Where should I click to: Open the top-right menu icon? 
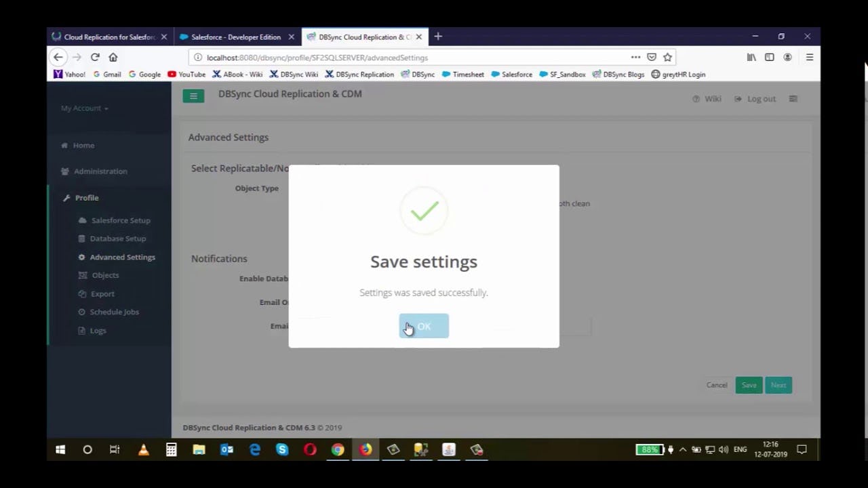coord(793,98)
